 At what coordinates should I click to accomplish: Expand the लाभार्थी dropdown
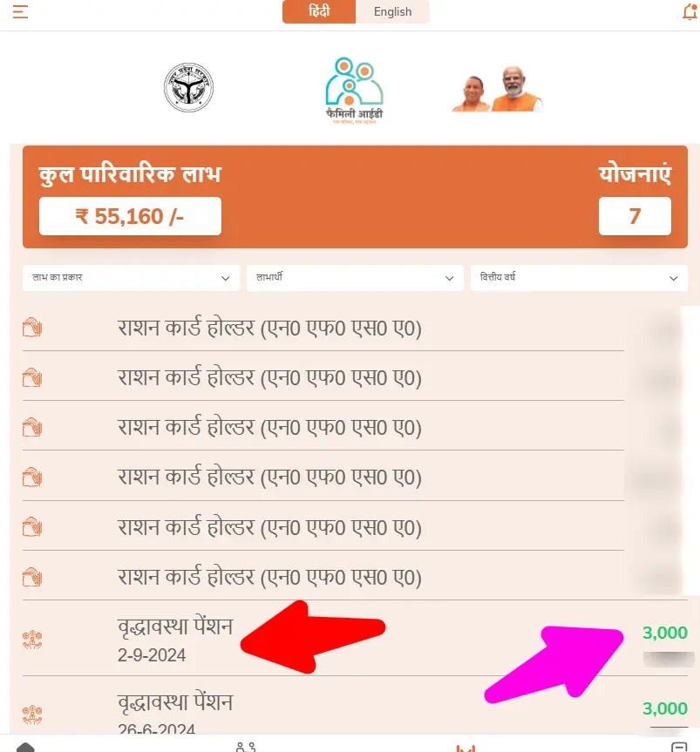tap(355, 278)
